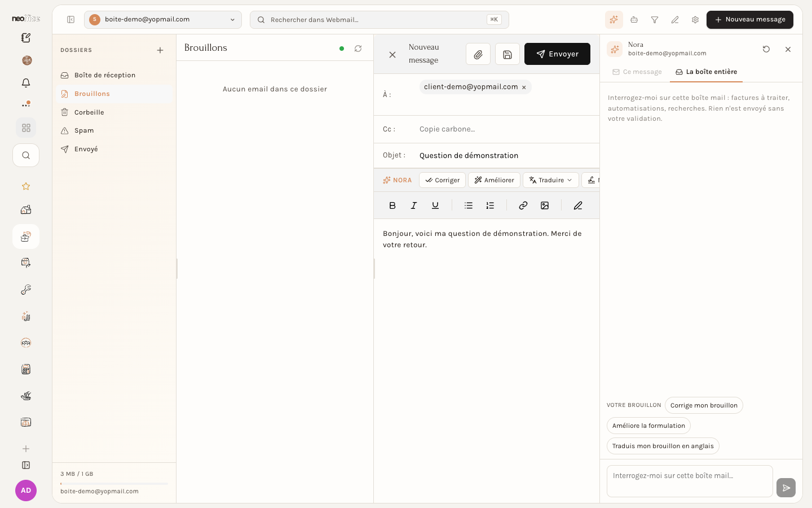Screen dimensions: 812x508
Task: Insert a hyperlink in the message
Action: [523, 205]
